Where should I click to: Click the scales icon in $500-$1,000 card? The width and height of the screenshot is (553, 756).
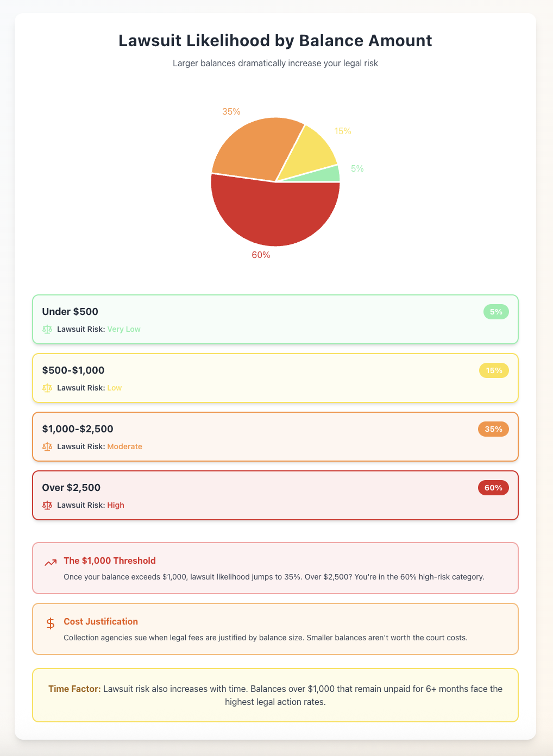coord(47,388)
